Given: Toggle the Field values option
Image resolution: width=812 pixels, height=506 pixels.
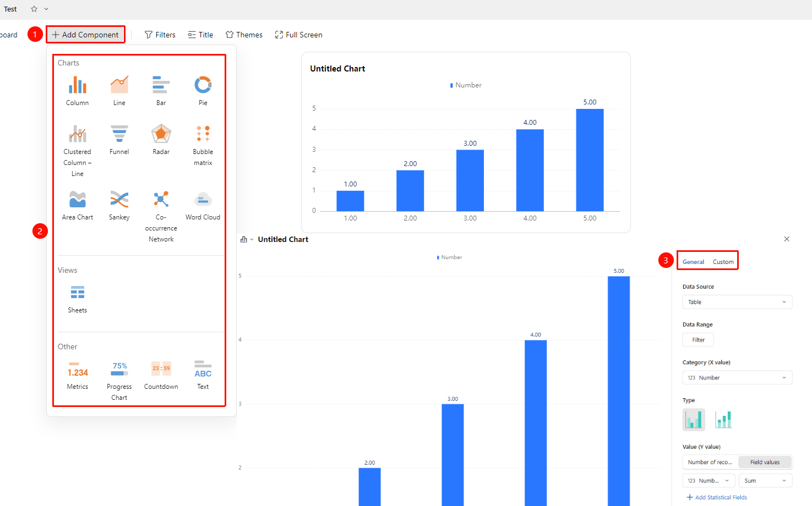Looking at the screenshot, I should [765, 462].
